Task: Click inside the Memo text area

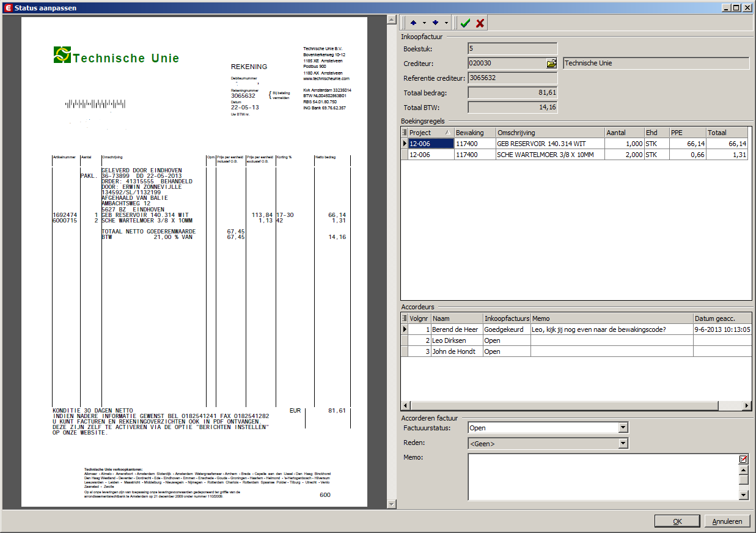Action: tap(603, 477)
